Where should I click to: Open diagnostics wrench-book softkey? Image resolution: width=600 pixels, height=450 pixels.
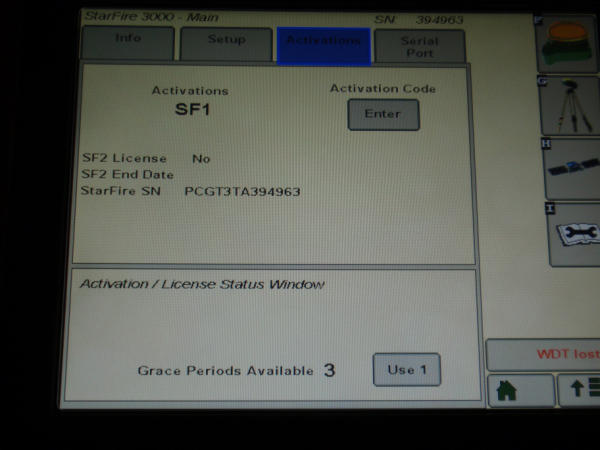(x=575, y=234)
